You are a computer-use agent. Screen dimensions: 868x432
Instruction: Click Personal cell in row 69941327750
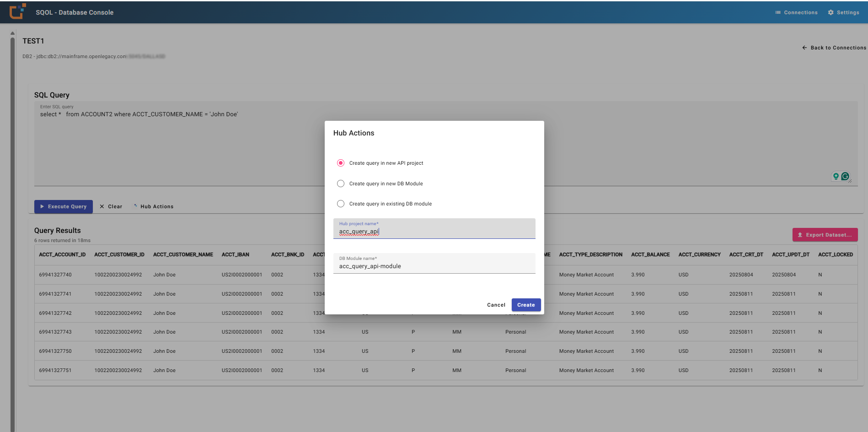(516, 351)
